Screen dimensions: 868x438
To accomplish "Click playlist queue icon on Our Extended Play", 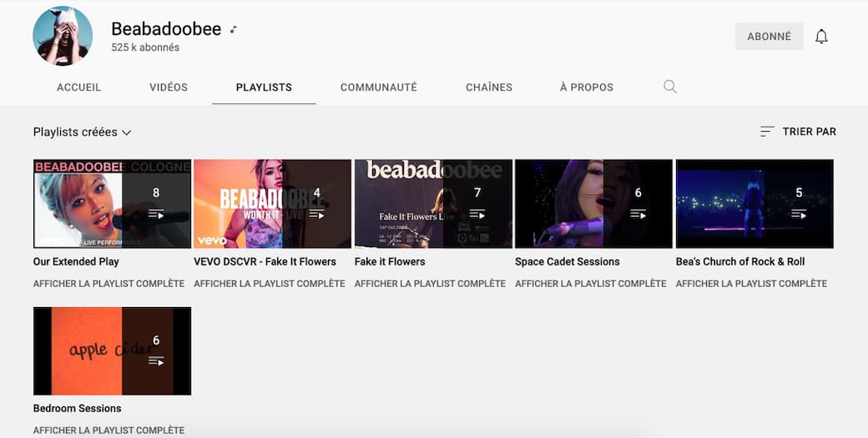I will click(x=156, y=214).
